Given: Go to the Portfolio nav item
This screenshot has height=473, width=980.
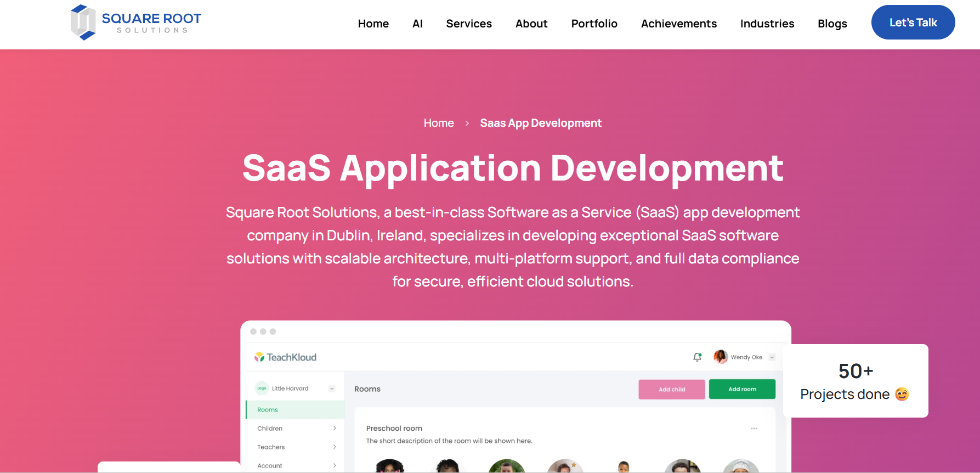Looking at the screenshot, I should (594, 24).
